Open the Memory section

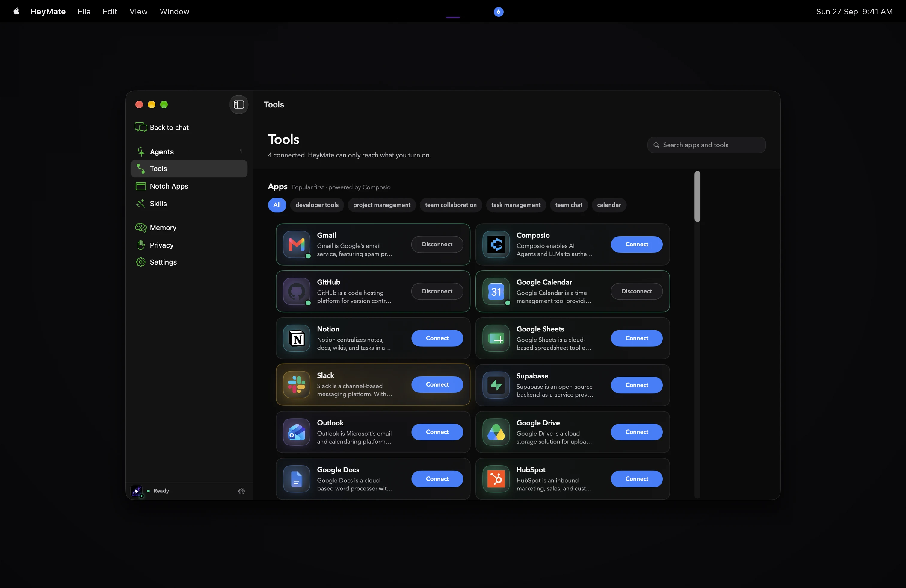coord(189,228)
